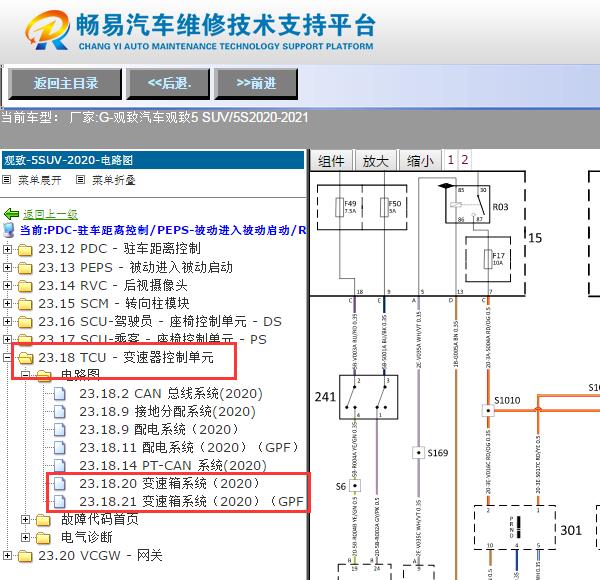Screen dimensions: 600x580
Task: Go back with the <<后退 button
Action: pyautogui.click(x=168, y=84)
